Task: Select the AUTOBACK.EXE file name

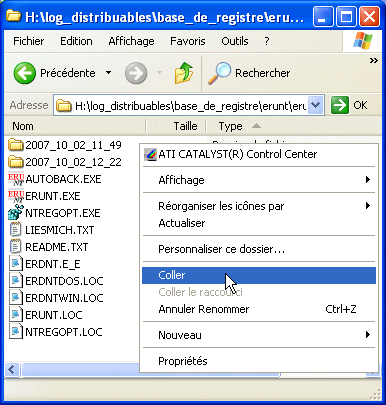Action: pos(63,179)
